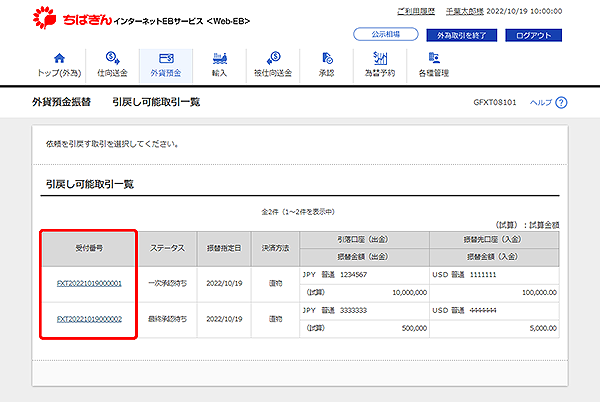Click the 一次承認待ち status cell
The width and height of the screenshot is (600, 402).
pyautogui.click(x=168, y=283)
